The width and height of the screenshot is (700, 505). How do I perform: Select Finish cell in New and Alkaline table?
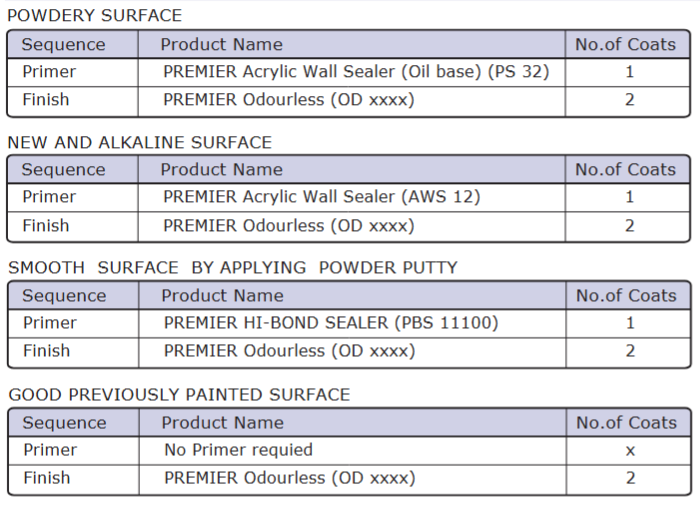click(46, 226)
